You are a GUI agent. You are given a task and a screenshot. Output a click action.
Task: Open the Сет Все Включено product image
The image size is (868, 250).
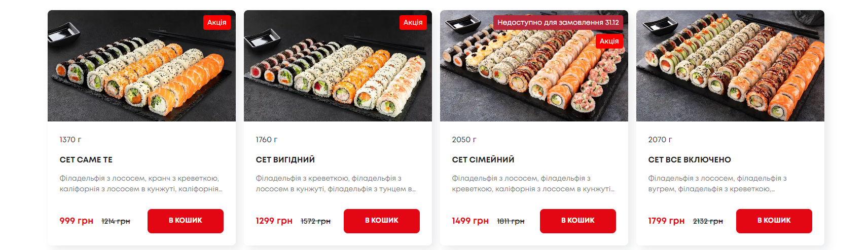pos(730,66)
